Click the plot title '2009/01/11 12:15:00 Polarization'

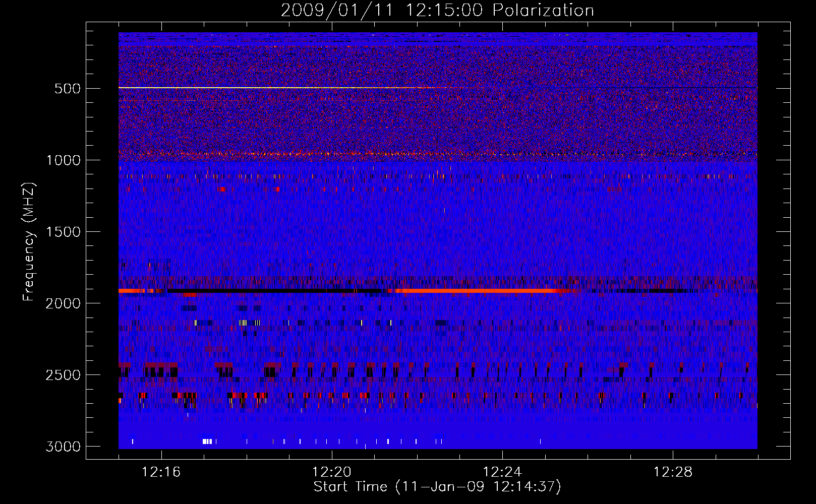tap(437, 11)
